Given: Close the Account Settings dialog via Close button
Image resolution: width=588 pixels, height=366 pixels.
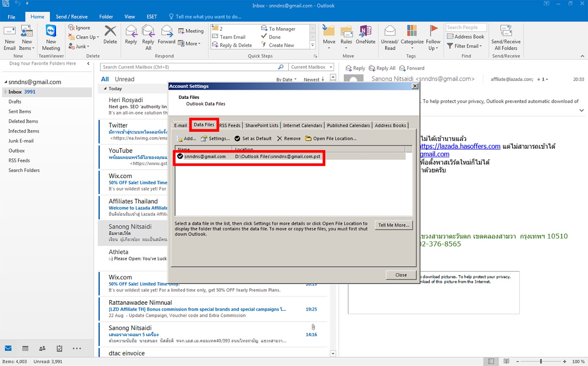Looking at the screenshot, I should pyautogui.click(x=401, y=275).
